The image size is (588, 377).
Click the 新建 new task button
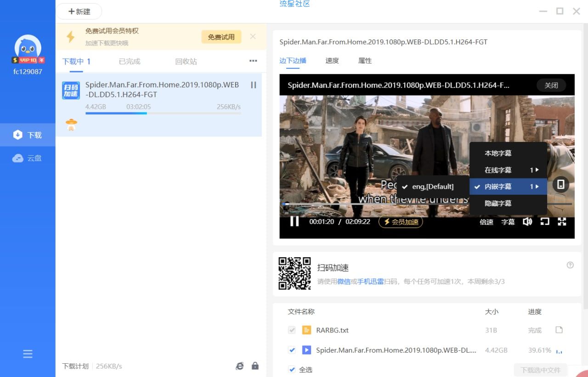click(79, 11)
